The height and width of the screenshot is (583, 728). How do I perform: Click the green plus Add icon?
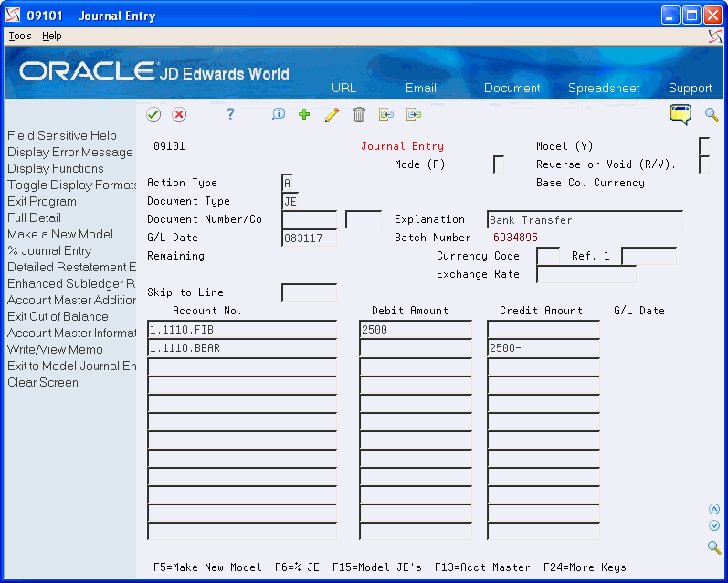pyautogui.click(x=304, y=114)
